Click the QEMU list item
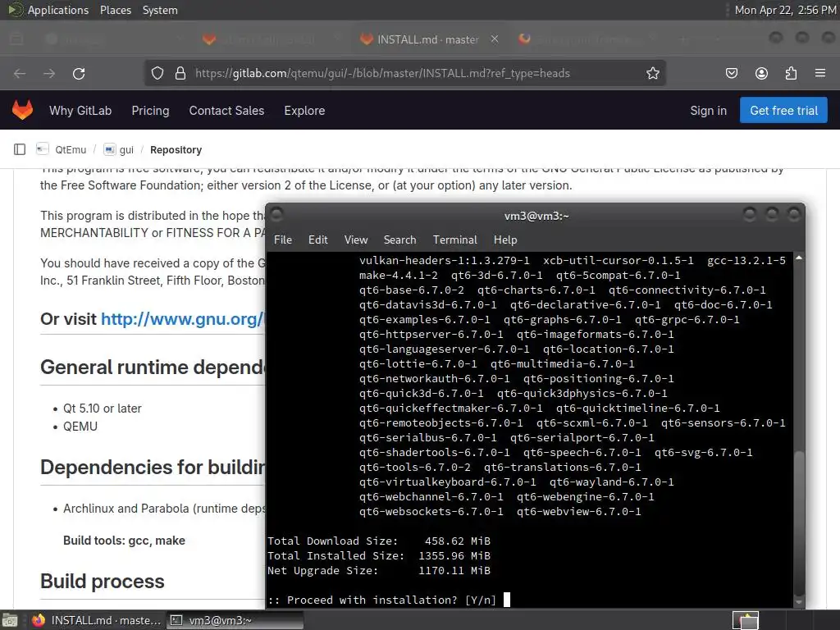This screenshot has width=840, height=630. click(x=80, y=427)
